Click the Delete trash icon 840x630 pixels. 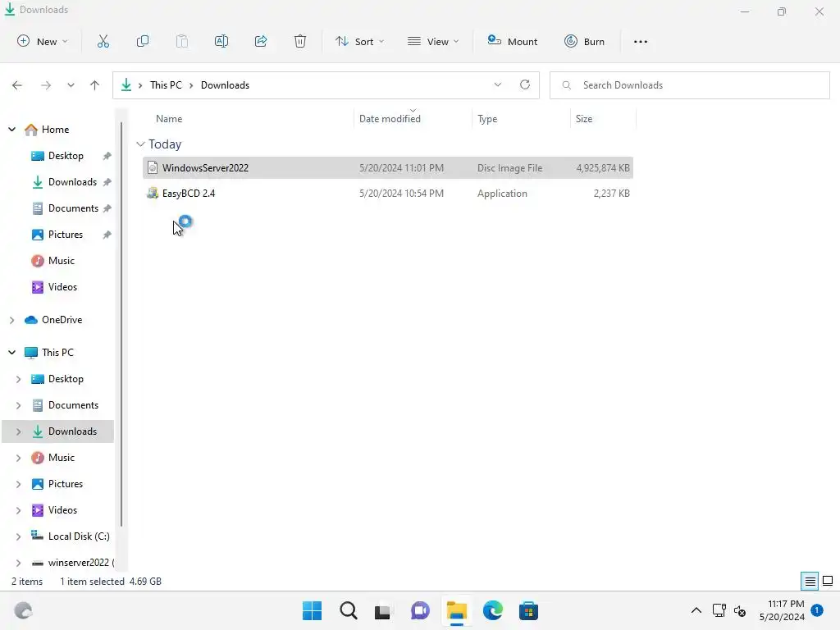point(300,41)
